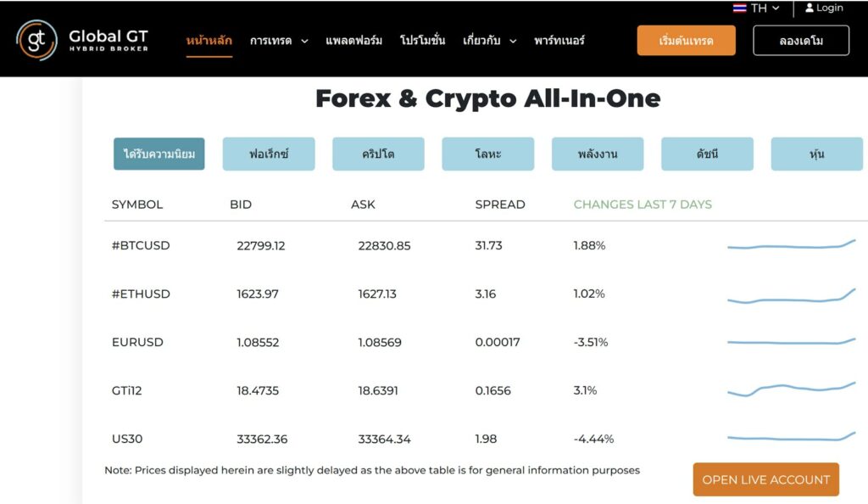Switch to the พลังงาน tab
The height and width of the screenshot is (504, 868).
[x=598, y=154]
